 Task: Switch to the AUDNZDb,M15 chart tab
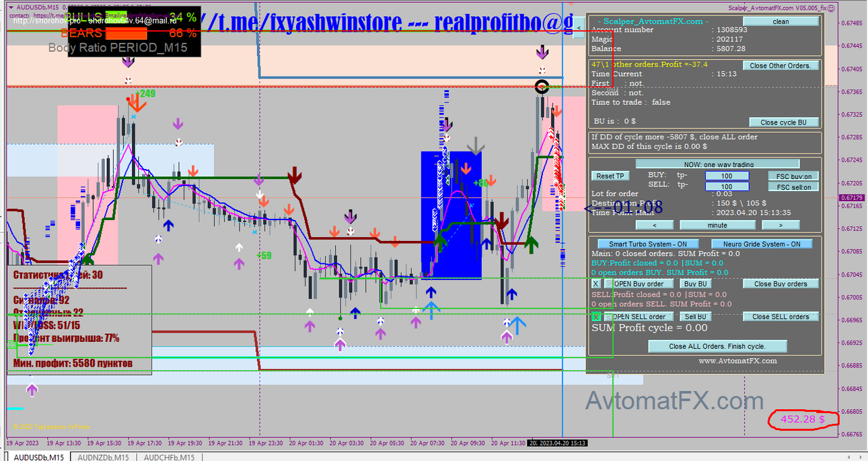[104, 457]
